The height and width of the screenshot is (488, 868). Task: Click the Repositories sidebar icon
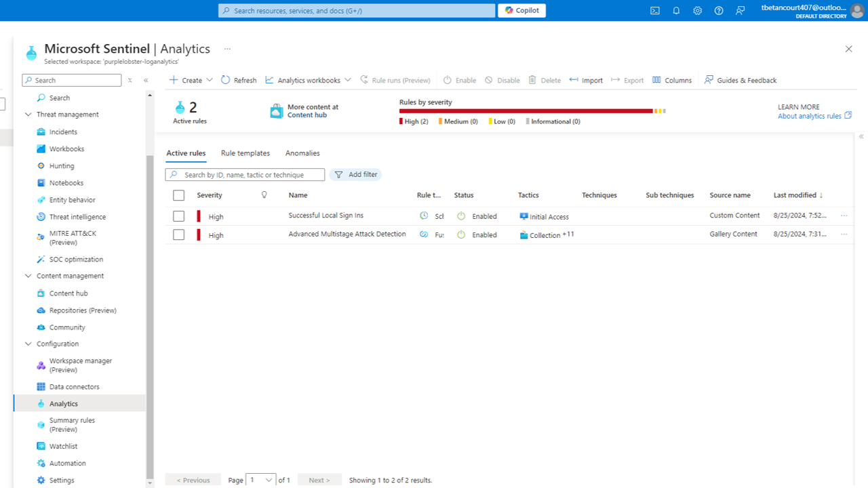tap(41, 310)
